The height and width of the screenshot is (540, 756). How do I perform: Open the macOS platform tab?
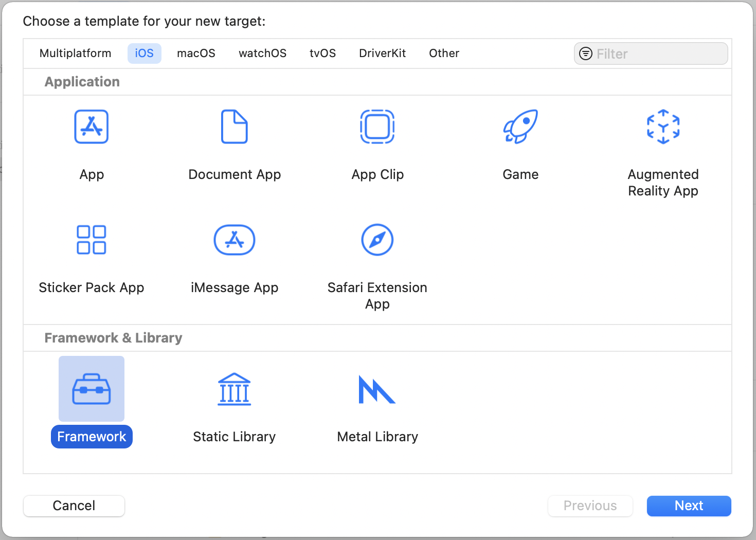coord(196,53)
